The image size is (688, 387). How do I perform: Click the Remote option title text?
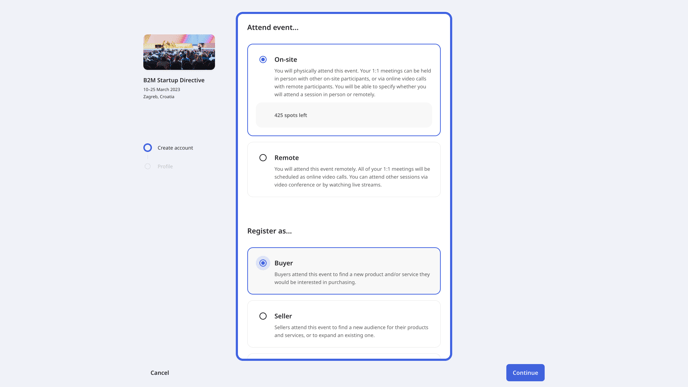pos(287,158)
